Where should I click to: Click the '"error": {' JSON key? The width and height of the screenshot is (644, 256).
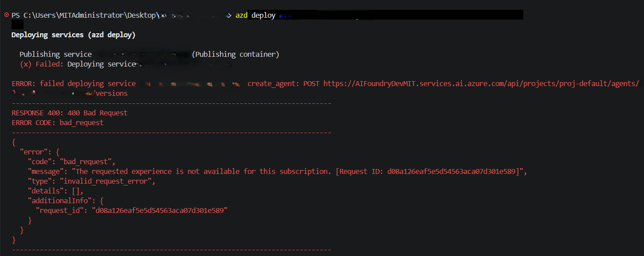pyautogui.click(x=40, y=152)
